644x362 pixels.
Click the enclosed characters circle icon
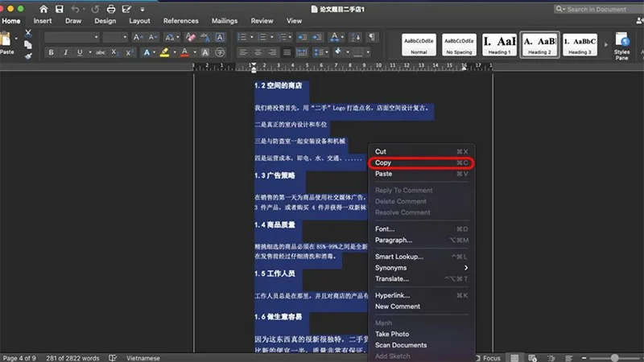tap(220, 52)
